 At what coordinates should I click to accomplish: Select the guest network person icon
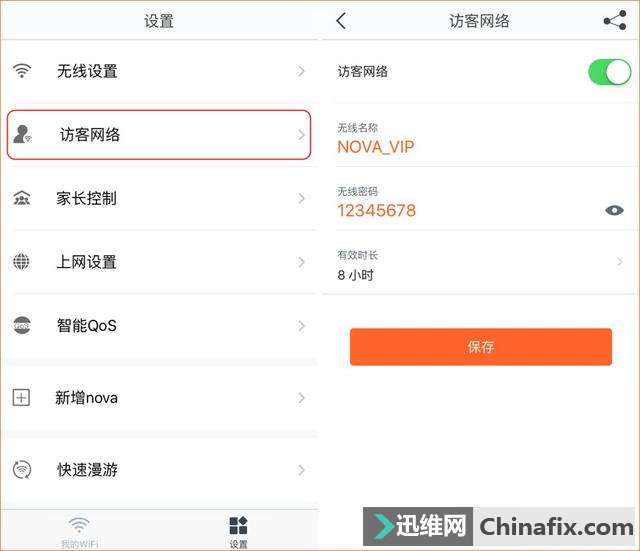tap(22, 134)
